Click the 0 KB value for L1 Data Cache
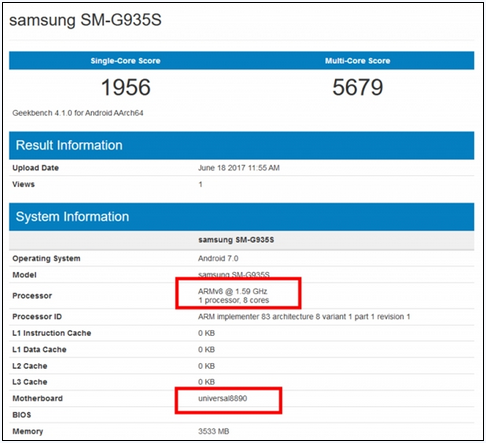 (x=206, y=350)
